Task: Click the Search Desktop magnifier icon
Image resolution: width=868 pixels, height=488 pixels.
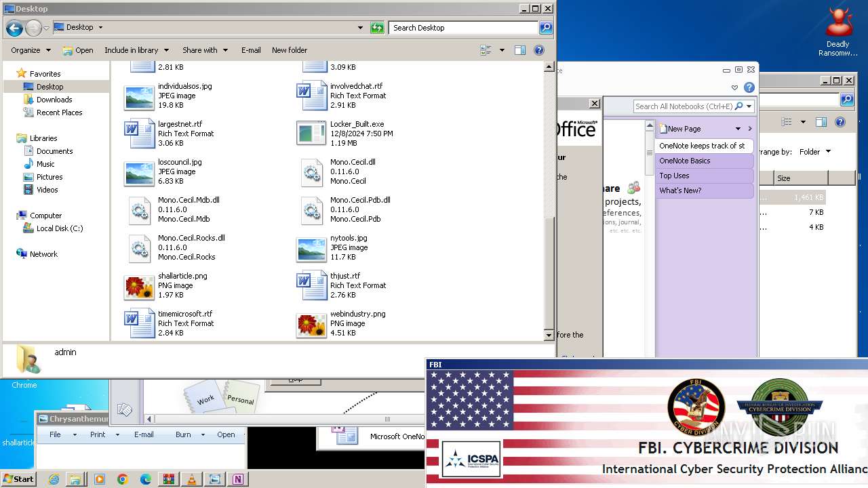Action: pyautogui.click(x=546, y=28)
